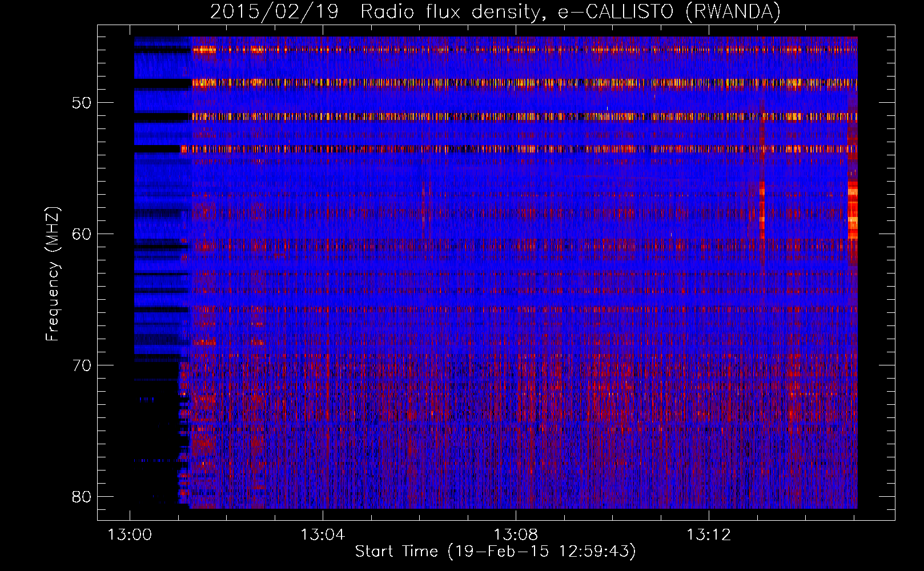Click the '80' frequency tick label
The width and height of the screenshot is (924, 571).
(82, 497)
